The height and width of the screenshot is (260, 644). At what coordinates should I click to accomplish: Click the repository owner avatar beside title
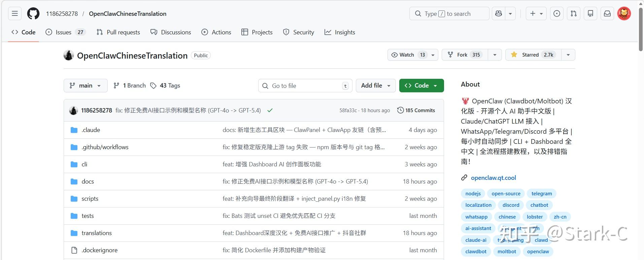(x=69, y=55)
